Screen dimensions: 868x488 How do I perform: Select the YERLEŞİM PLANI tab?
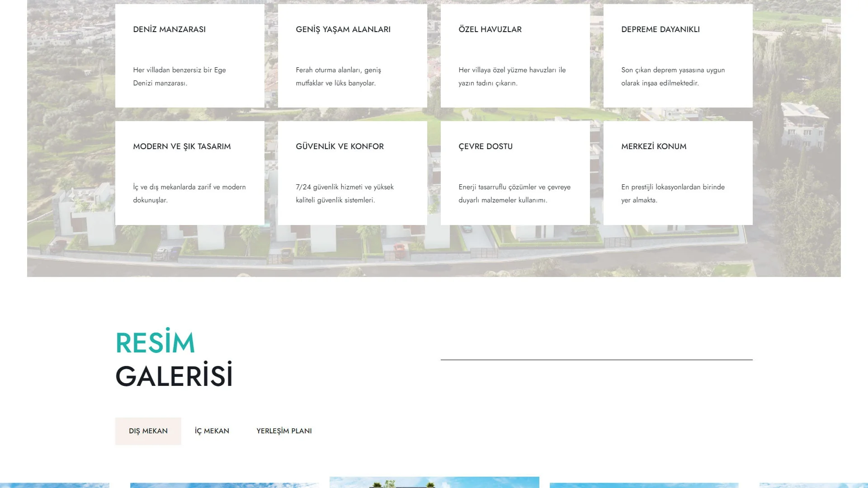(x=284, y=431)
